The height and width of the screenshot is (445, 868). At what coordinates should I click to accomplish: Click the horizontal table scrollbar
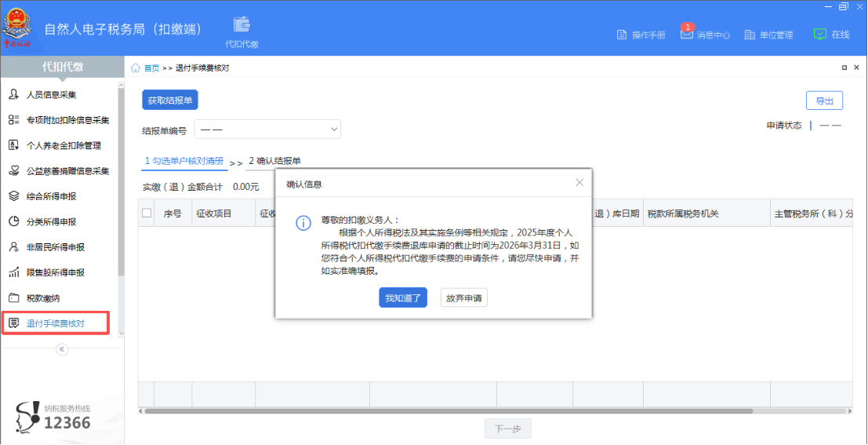tap(449, 411)
